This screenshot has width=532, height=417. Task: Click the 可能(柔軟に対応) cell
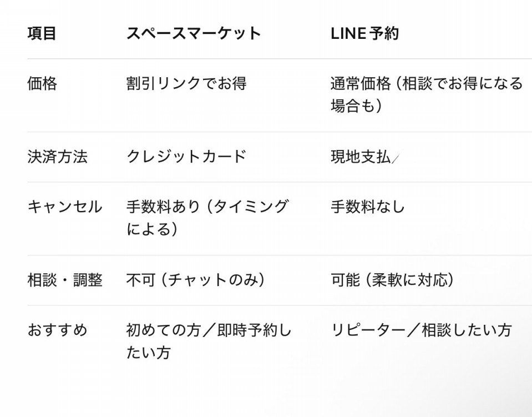coord(392,280)
